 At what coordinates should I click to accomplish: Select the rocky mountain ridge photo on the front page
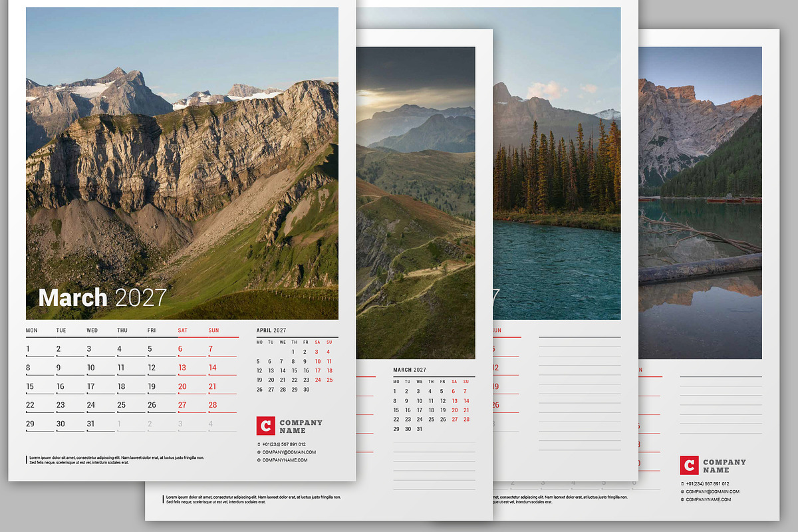182,164
